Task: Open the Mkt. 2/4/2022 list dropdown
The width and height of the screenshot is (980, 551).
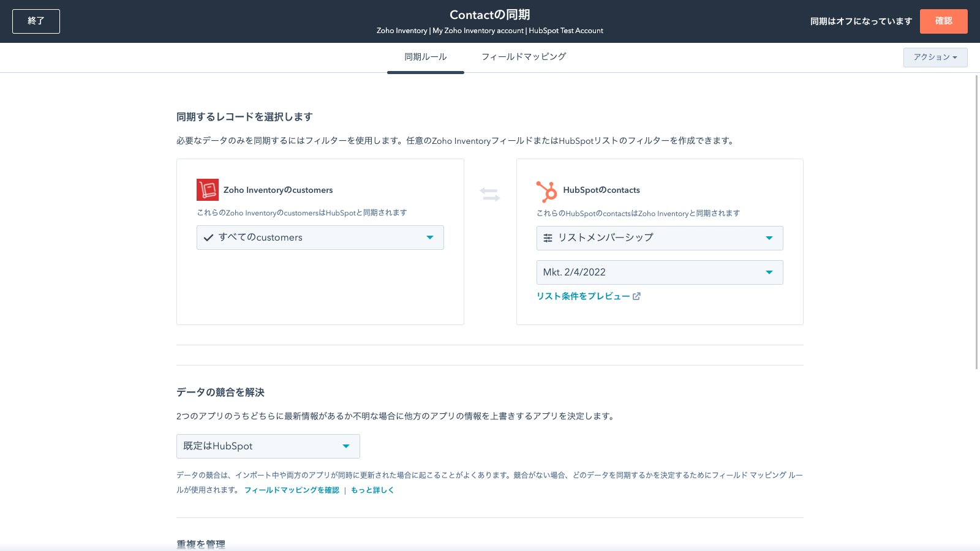Action: tap(660, 272)
